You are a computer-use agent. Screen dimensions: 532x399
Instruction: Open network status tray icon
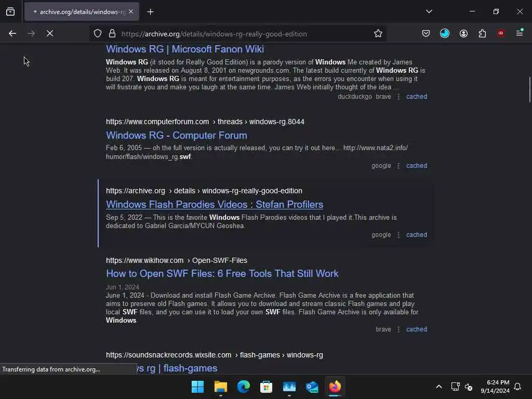[x=455, y=387]
